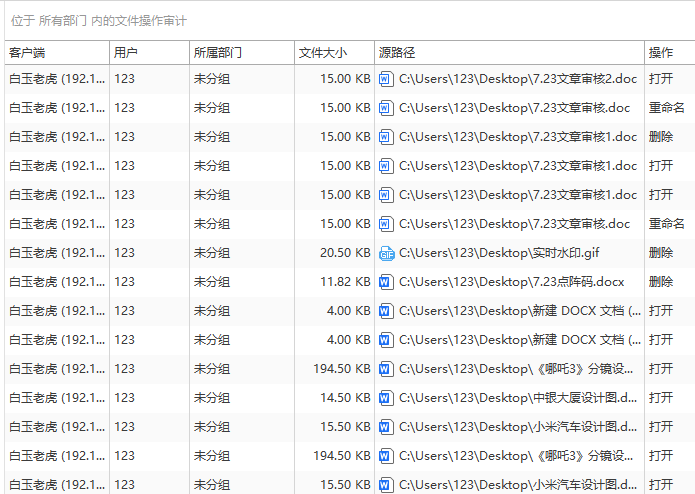The image size is (695, 494).
Task: Click 打开 in the 中银大厦设计图 row
Action: point(661,398)
